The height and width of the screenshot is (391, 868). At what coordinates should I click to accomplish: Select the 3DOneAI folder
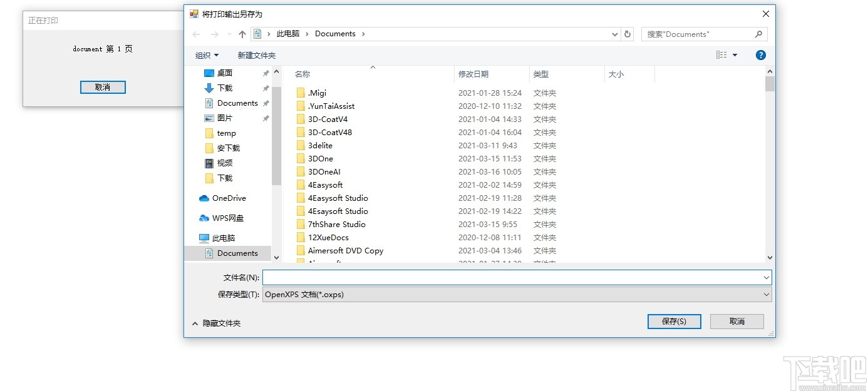click(x=324, y=172)
